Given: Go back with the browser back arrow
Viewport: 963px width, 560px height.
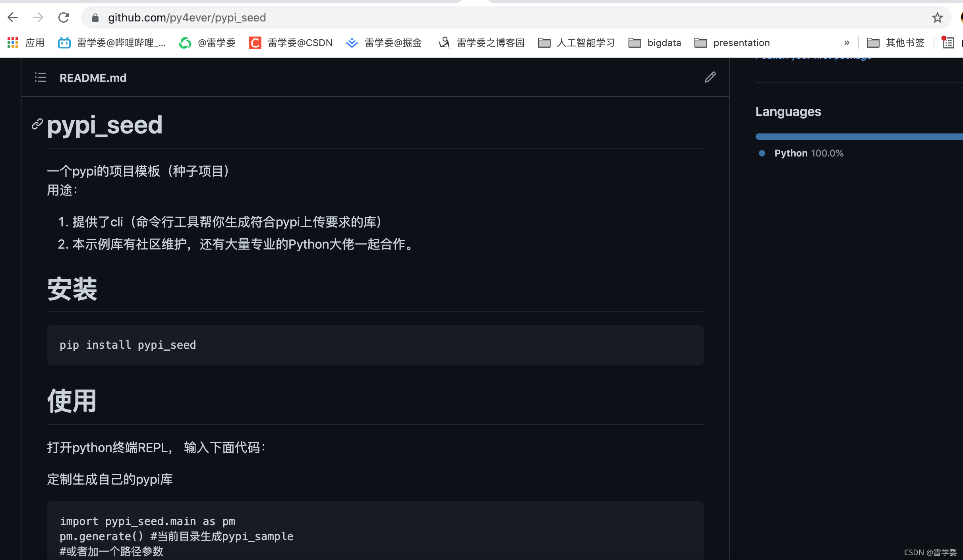Looking at the screenshot, I should tap(13, 17).
